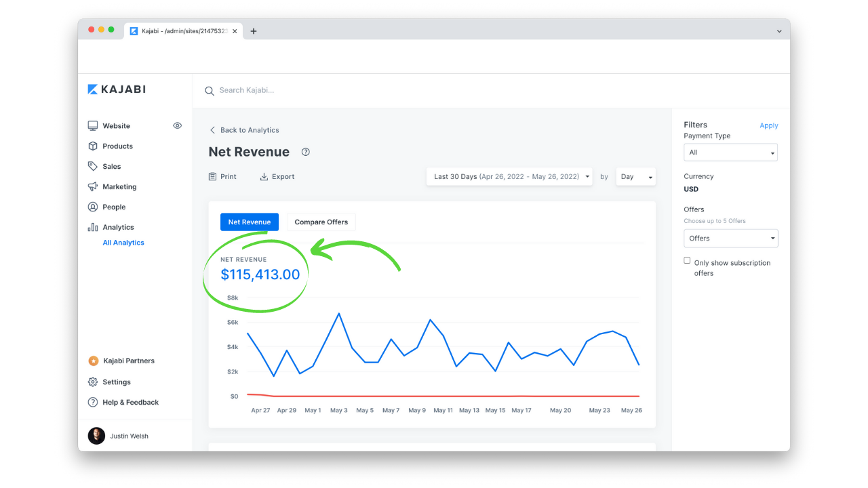Open the Payment Type All dropdown
Image resolution: width=868 pixels, height=488 pixels.
coord(731,152)
